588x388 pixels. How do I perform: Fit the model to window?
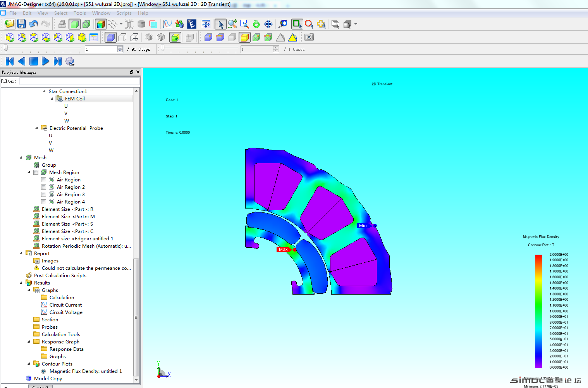point(206,24)
